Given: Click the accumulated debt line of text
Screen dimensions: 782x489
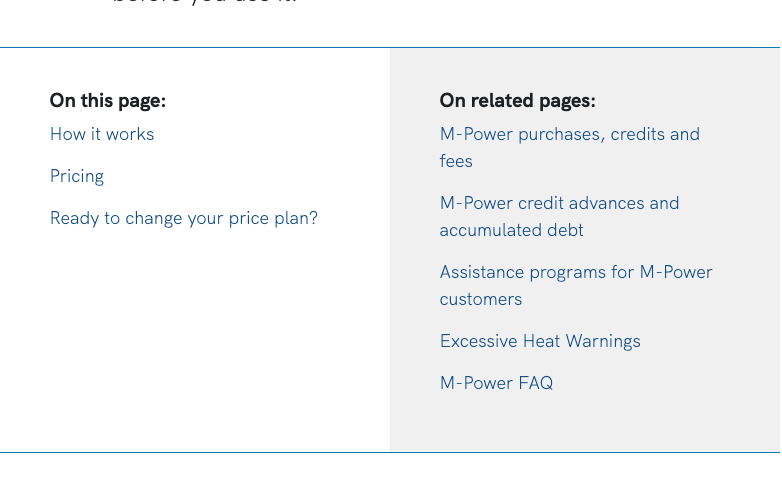Looking at the screenshot, I should [511, 230].
